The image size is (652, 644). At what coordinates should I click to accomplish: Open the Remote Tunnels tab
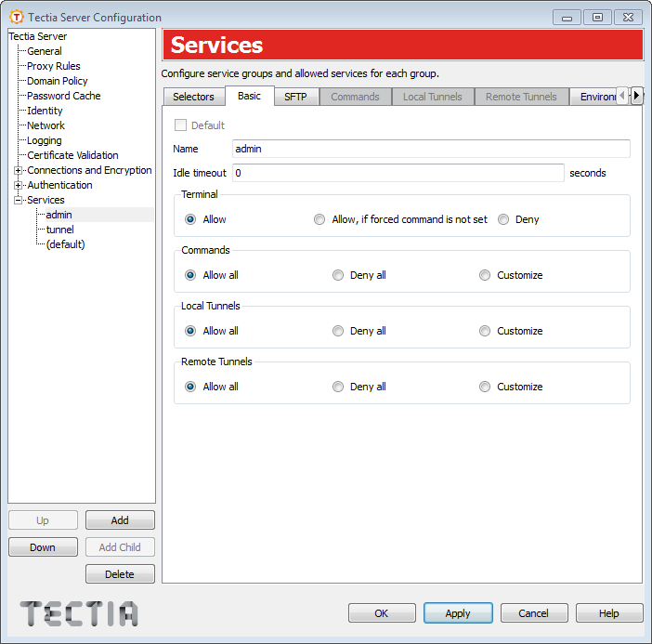521,97
